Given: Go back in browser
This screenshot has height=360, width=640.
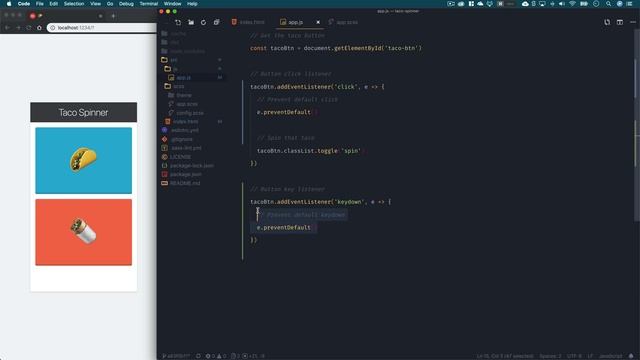Looking at the screenshot, I should coord(7,28).
